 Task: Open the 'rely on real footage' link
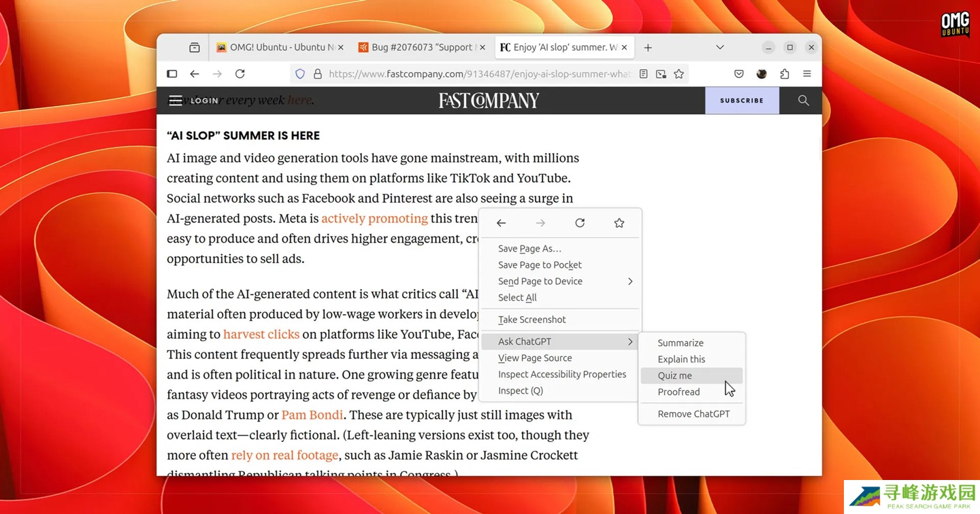coord(284,455)
